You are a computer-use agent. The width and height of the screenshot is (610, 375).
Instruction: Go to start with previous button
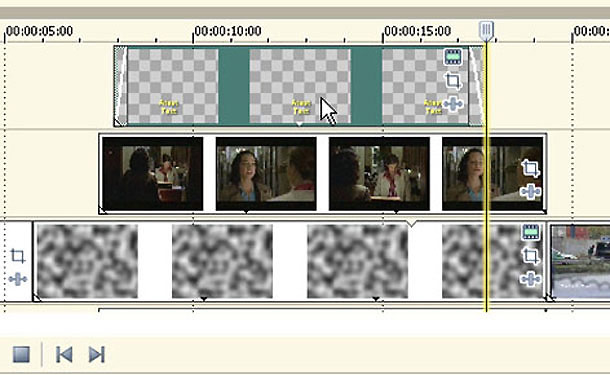coord(64,354)
